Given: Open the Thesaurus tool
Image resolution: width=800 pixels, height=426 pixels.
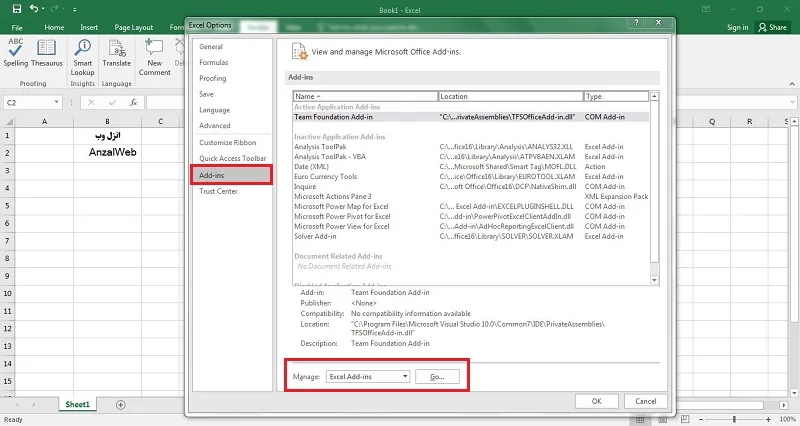Looking at the screenshot, I should (46, 53).
